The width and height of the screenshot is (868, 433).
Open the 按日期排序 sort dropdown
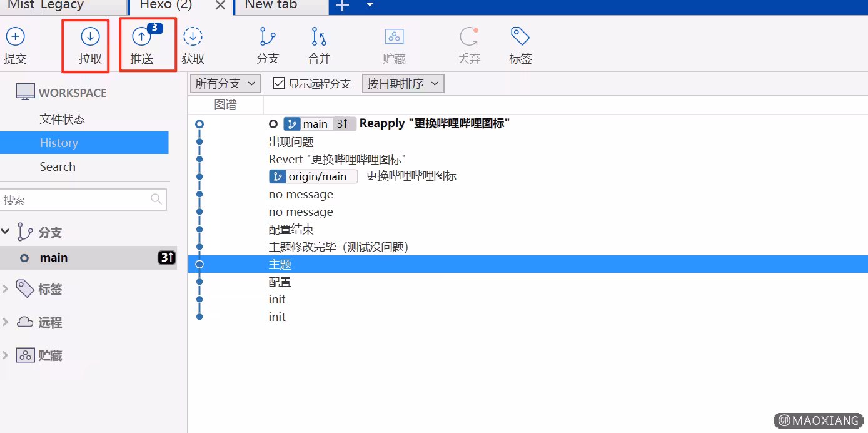[403, 83]
